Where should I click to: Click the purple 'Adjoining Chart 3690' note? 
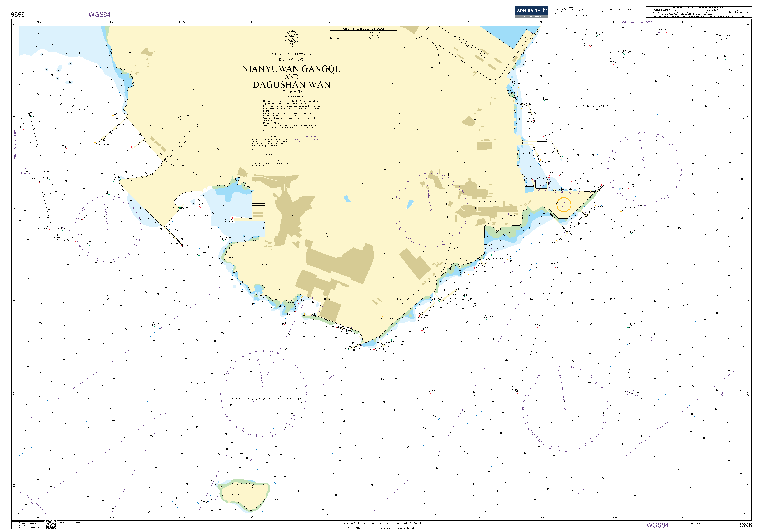[637, 22]
